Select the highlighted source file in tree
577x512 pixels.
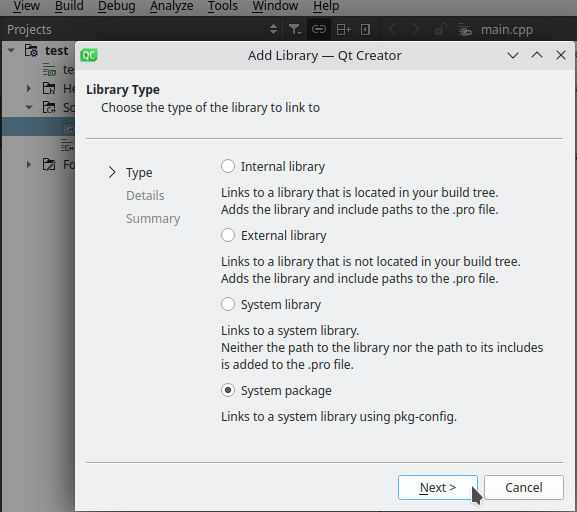[38, 127]
